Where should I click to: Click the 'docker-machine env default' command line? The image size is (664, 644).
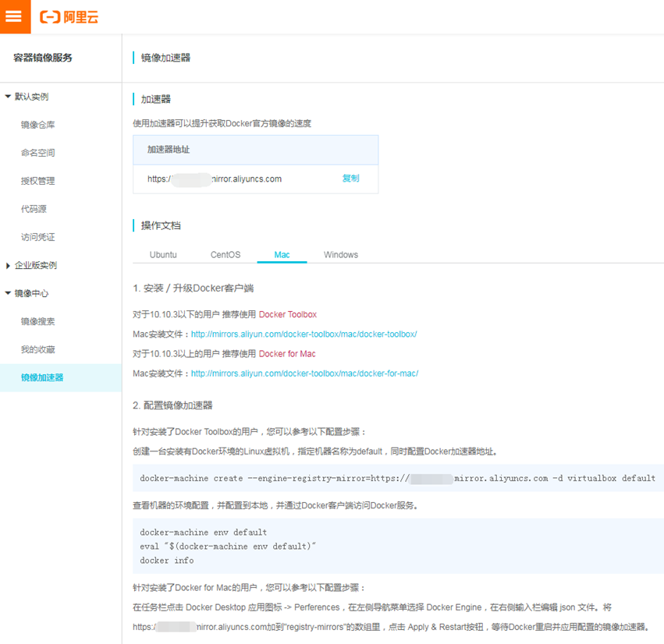click(x=204, y=533)
